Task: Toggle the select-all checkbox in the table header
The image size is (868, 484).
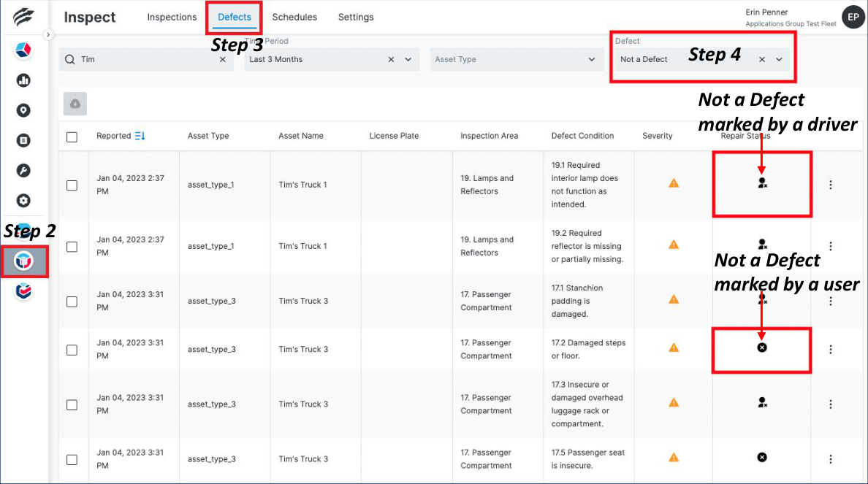Action: coord(72,137)
